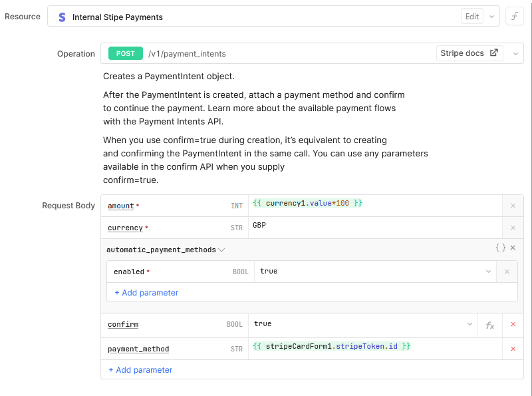Open Stripe docs link

click(469, 53)
